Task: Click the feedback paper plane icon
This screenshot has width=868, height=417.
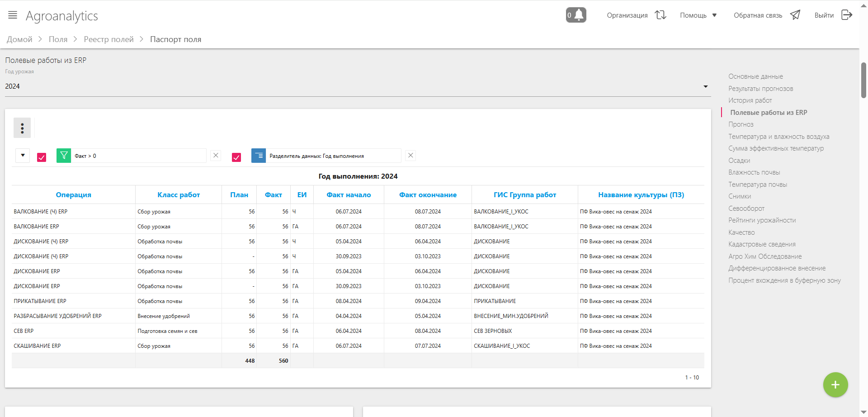Action: (795, 15)
